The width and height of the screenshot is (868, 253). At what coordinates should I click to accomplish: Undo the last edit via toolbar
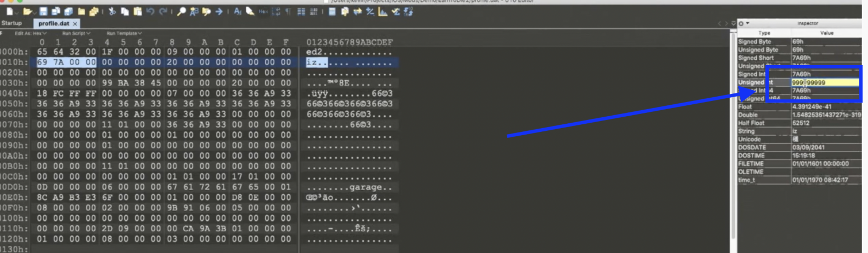pos(150,11)
